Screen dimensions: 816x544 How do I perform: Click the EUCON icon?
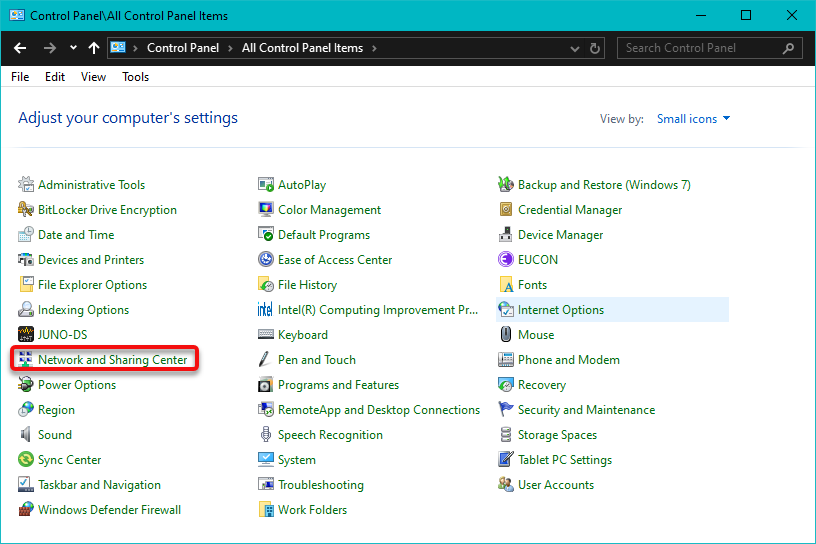point(507,260)
